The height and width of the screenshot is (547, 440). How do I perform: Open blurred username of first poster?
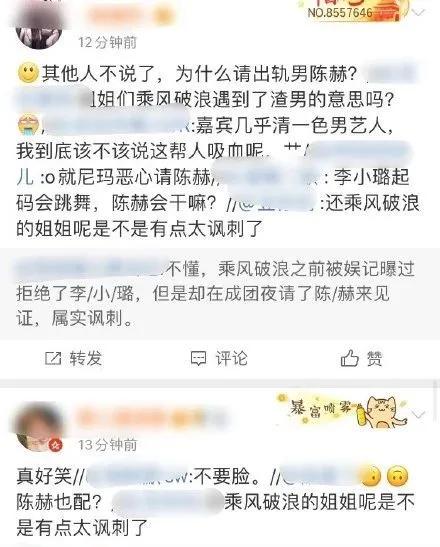129,14
